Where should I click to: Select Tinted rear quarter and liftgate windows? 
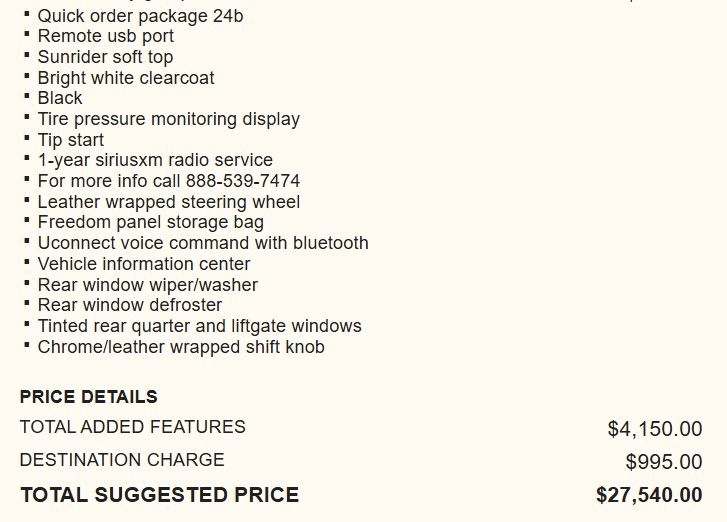[x=199, y=326]
